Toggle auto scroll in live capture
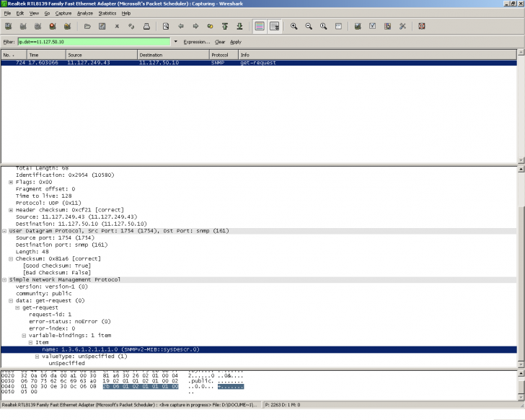Viewport: 525px width, 420px height. point(274,27)
